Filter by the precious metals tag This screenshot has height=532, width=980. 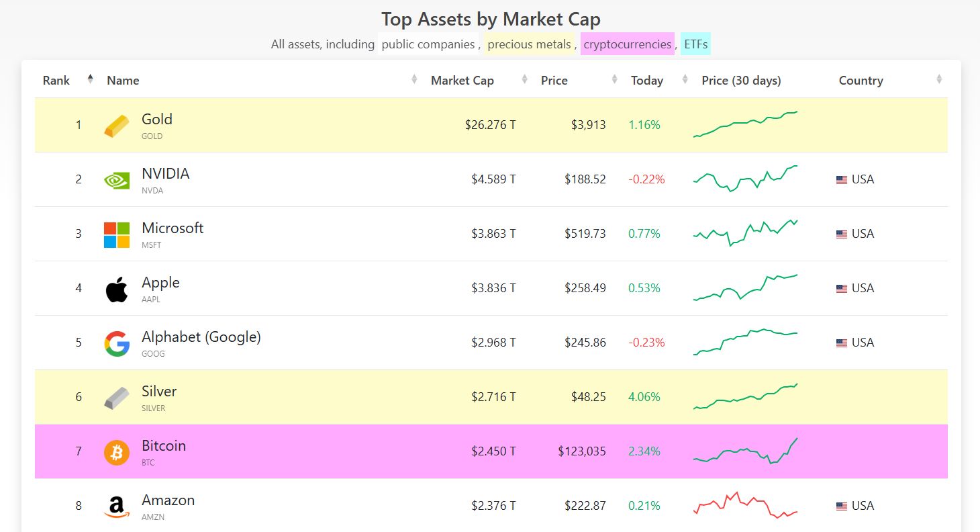pos(529,44)
